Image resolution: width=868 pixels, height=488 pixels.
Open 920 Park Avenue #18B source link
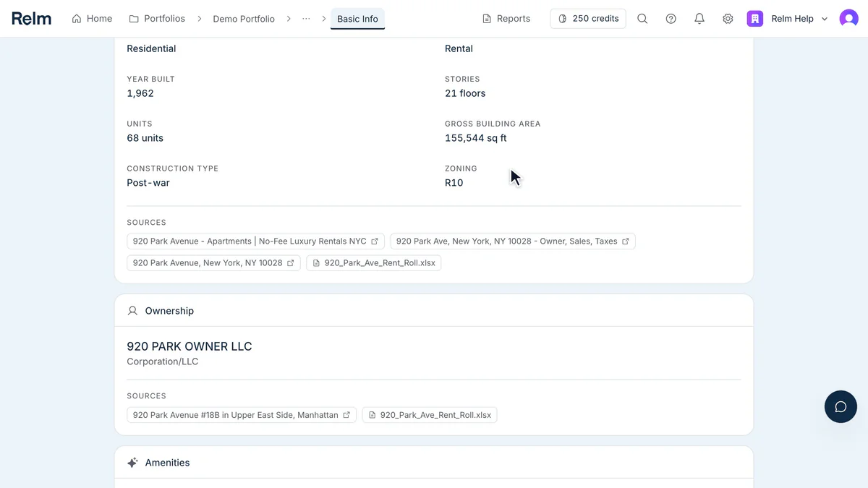(x=242, y=415)
